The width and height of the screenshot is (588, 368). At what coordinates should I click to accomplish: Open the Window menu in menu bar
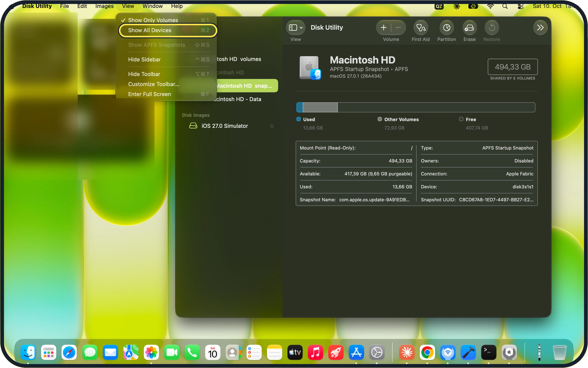point(153,6)
